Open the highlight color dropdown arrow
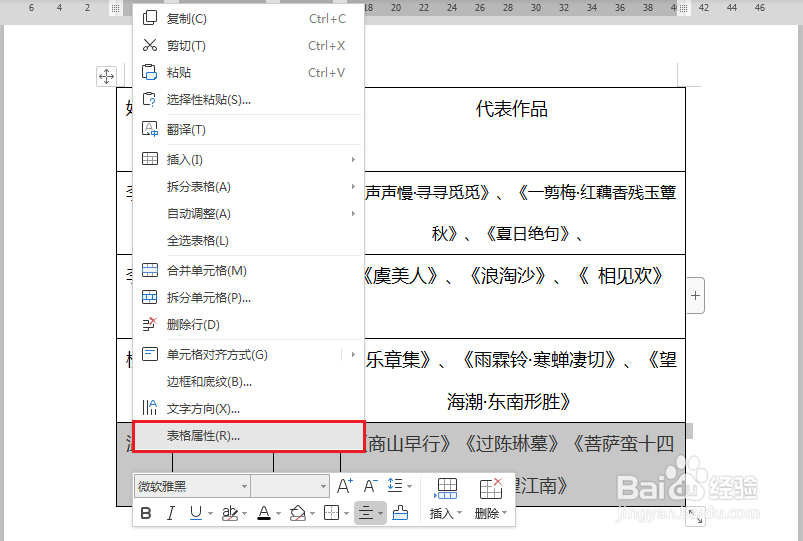Viewport: 803px width, 541px height. [245, 513]
